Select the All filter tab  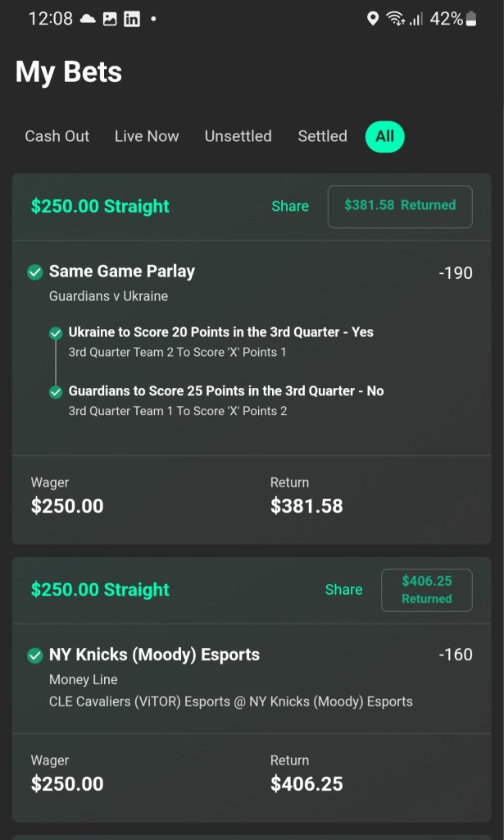pyautogui.click(x=384, y=136)
